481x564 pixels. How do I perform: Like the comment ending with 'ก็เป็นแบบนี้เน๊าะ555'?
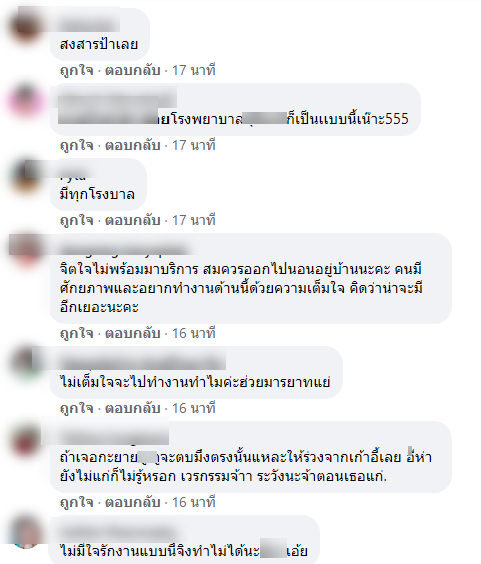click(77, 145)
